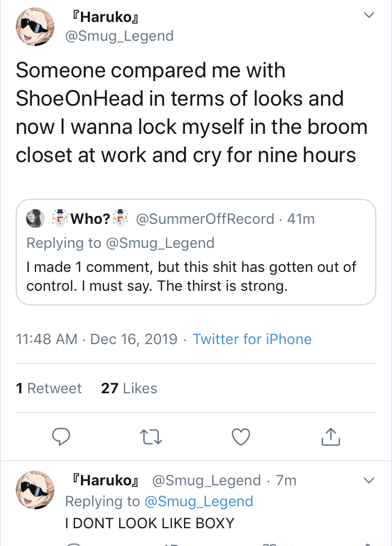Tap the retweet arrows icon
This screenshot has height=546, width=392.
[x=151, y=437]
